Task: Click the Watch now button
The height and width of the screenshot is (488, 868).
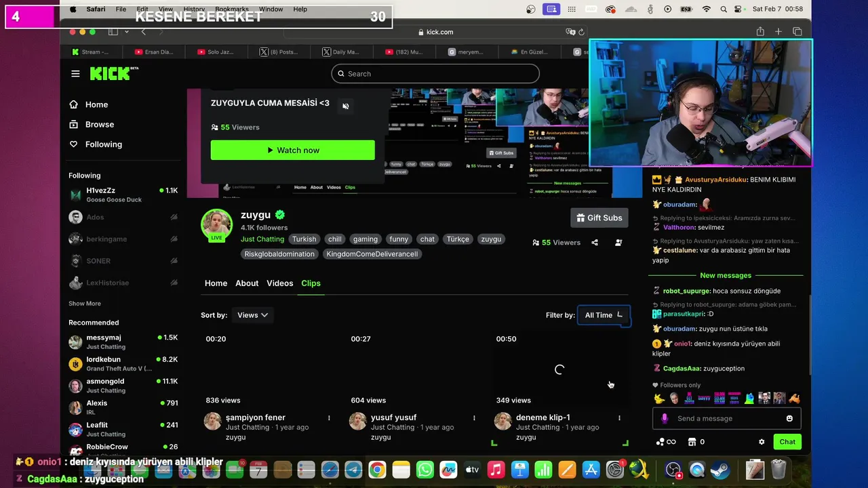Action: point(293,150)
